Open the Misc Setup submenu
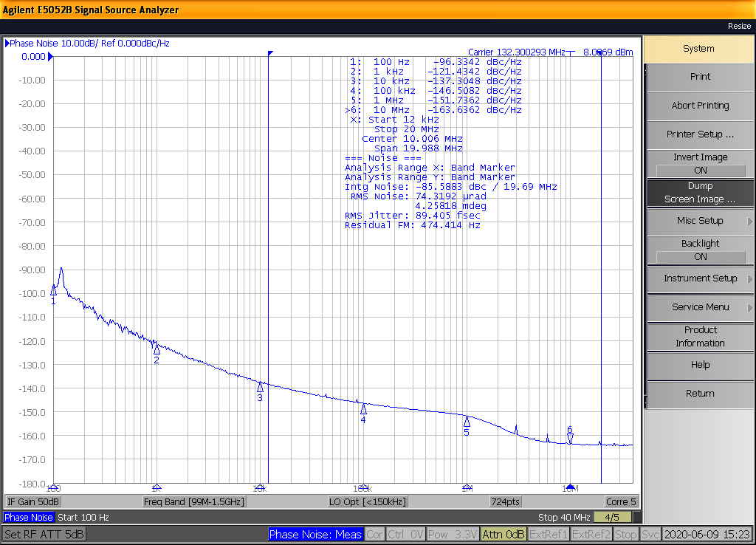Viewport: 756px width, 545px height. point(700,221)
